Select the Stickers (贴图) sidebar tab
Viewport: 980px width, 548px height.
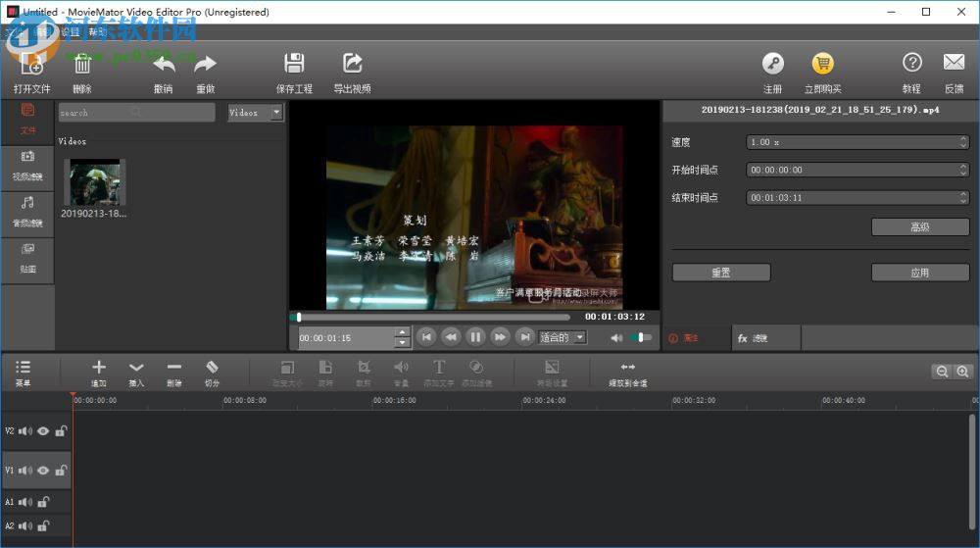pyautogui.click(x=27, y=259)
